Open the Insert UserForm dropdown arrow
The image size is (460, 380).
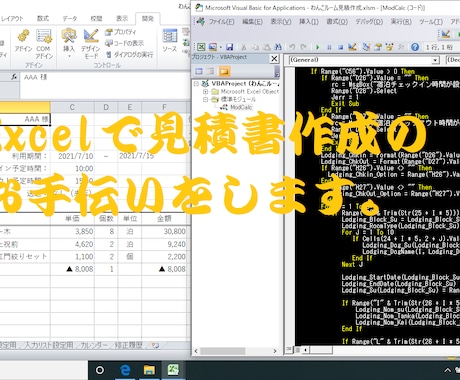pyautogui.click(x=220, y=47)
